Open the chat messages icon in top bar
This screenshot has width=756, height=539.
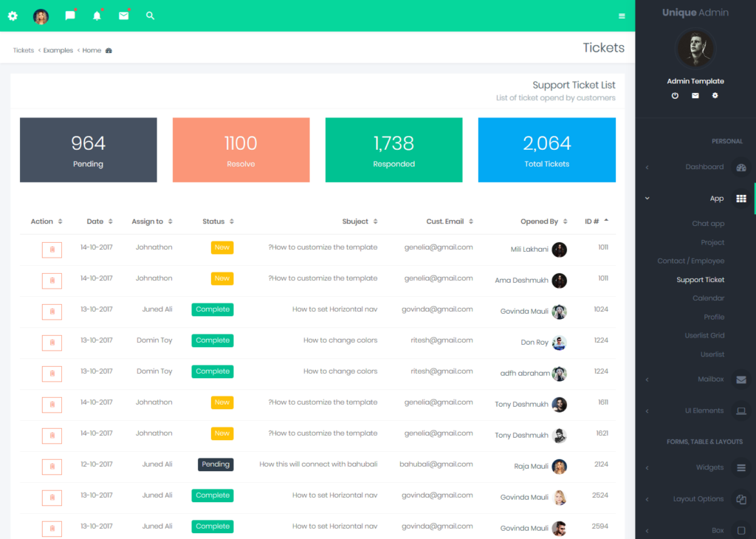70,16
